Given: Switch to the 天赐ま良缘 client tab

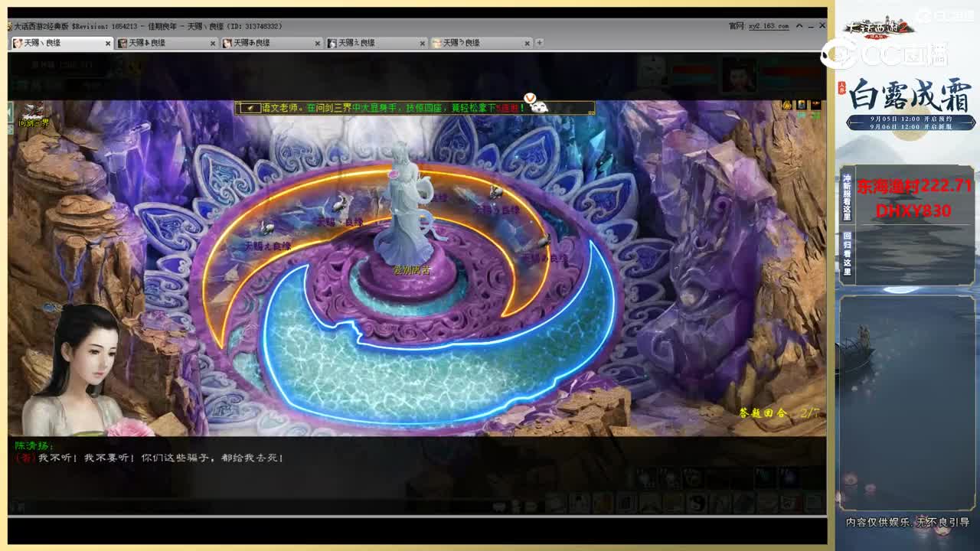Looking at the screenshot, I should coord(166,43).
